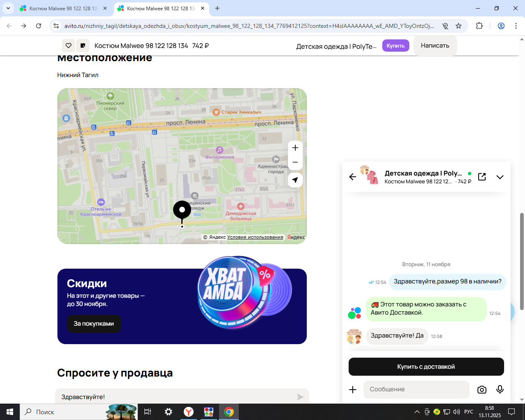Image resolution: width=525 pixels, height=420 pixels.
Task: Open Chrome extensions puzzle icon
Action: (x=479, y=26)
